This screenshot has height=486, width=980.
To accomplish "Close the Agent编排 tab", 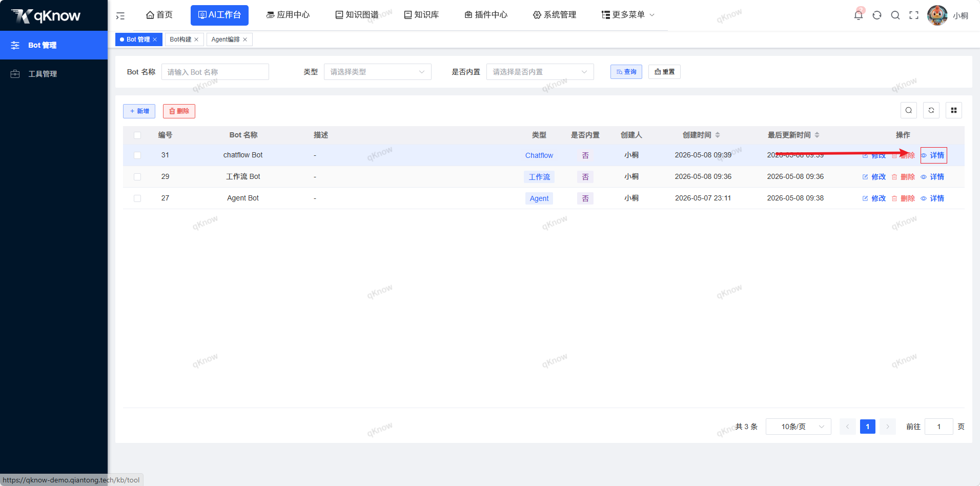I will click(245, 39).
